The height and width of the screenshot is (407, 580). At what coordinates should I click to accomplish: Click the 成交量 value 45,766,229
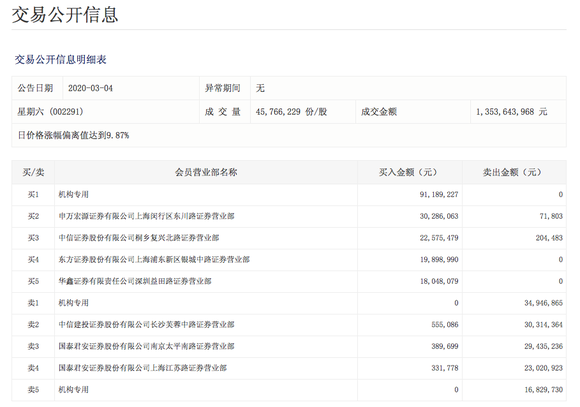pyautogui.click(x=278, y=111)
